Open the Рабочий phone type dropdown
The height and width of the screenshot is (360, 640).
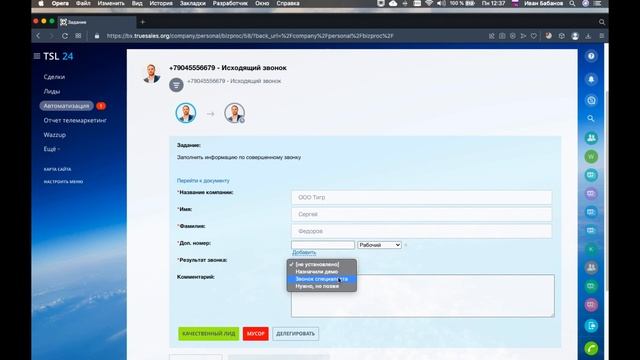tap(379, 245)
